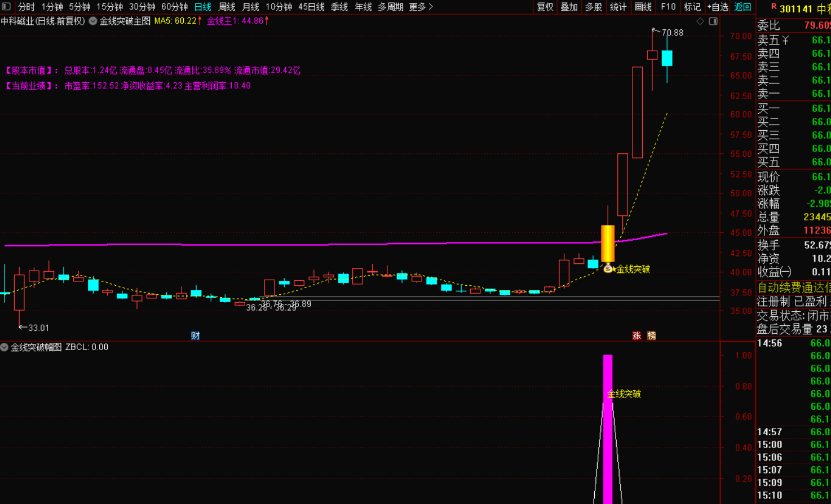831x504 pixels.
Task: Toggle the side panel icon beside diamond
Action: click(x=713, y=21)
